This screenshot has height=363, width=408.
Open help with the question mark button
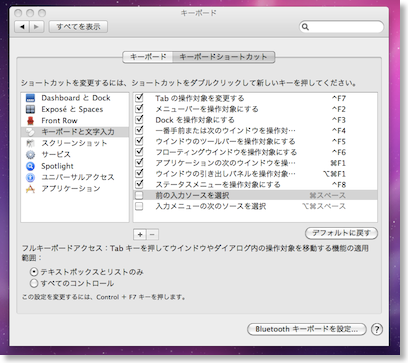click(377, 329)
